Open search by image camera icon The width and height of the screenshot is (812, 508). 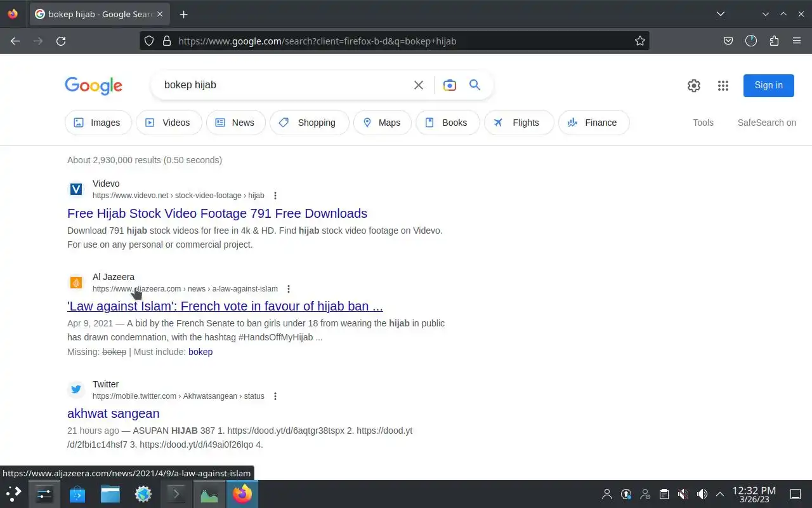(450, 85)
